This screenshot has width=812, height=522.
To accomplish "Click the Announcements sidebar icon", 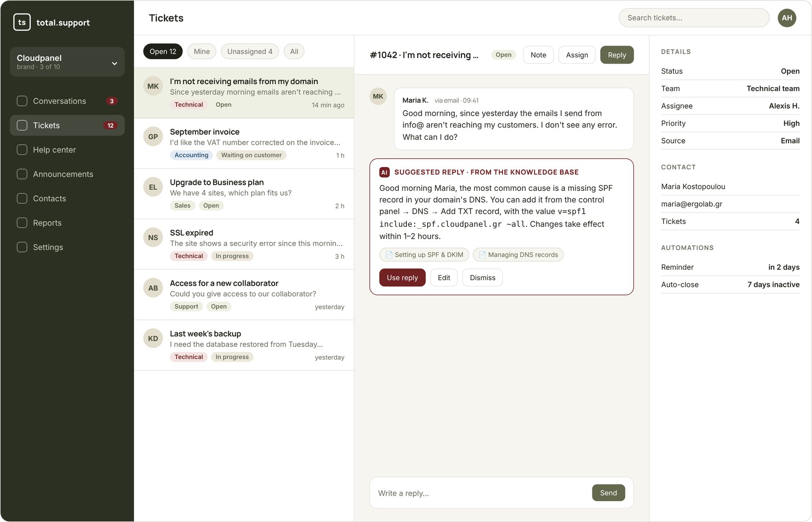I will pos(22,174).
